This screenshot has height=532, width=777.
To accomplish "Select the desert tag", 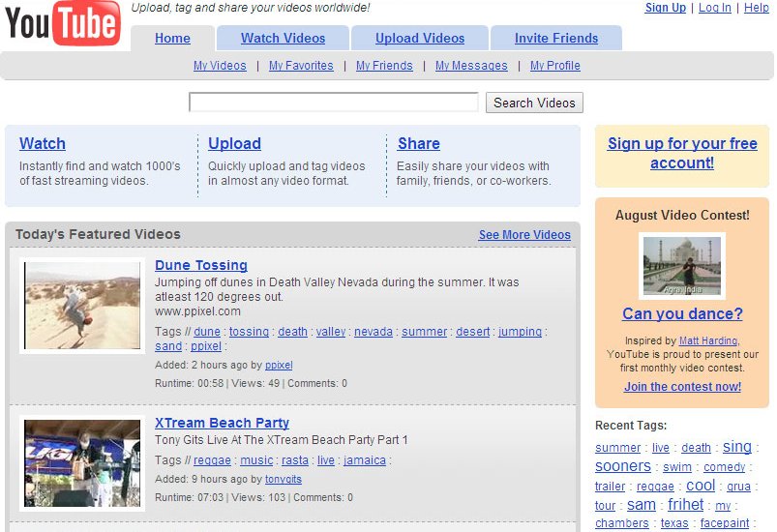I will coord(473,332).
